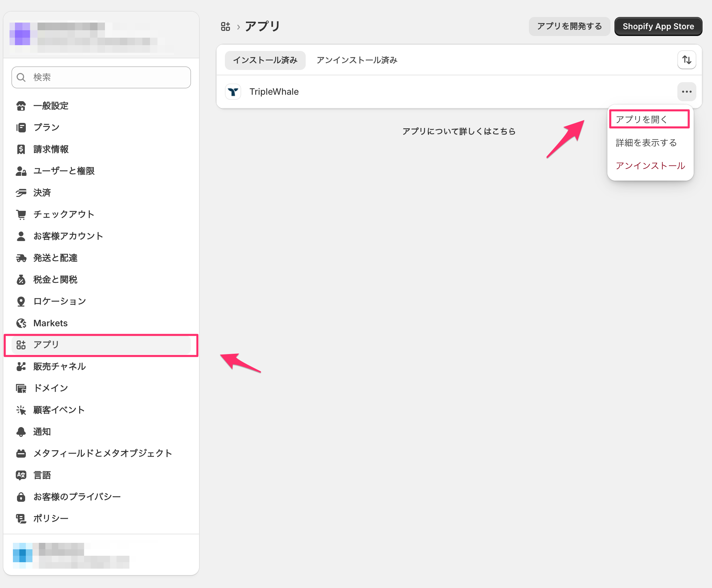Select アンインストール from the menu
The width and height of the screenshot is (712, 588).
650,166
